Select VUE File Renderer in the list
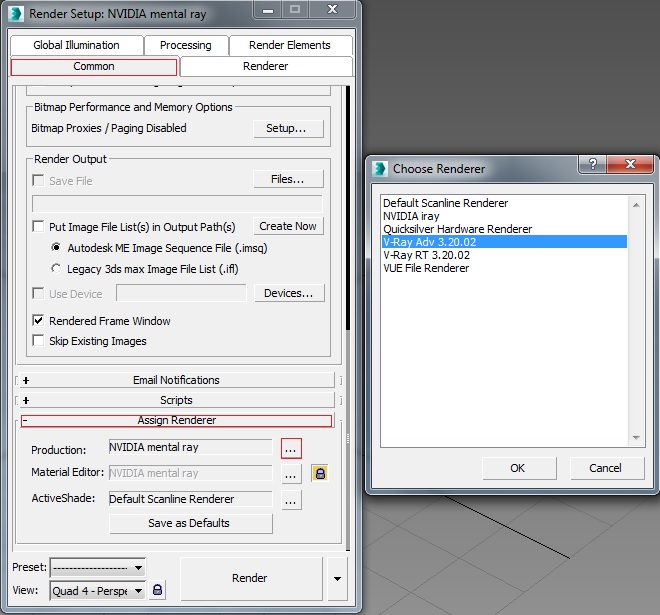The width and height of the screenshot is (660, 615). pos(504,268)
